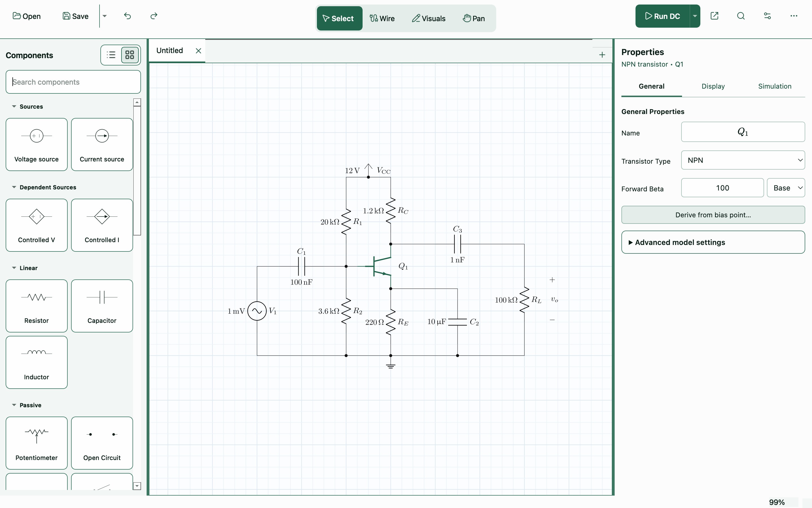Select capacitor C3 on the schematic
This screenshot has width=812, height=508.
click(457, 244)
